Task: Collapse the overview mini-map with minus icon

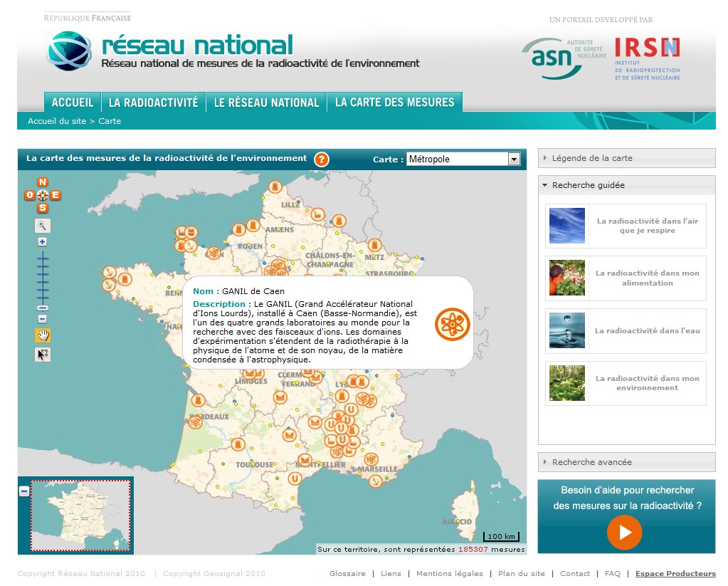Action: coord(24,491)
